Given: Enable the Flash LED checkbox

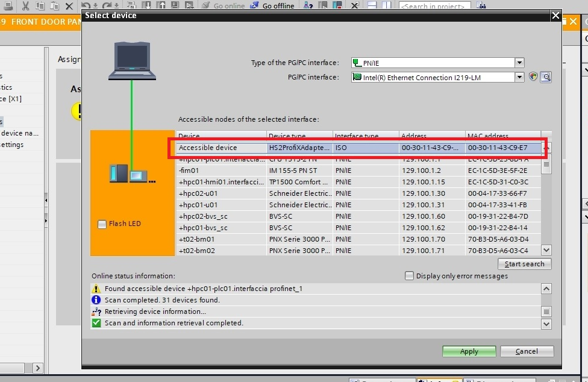Looking at the screenshot, I should coord(102,224).
